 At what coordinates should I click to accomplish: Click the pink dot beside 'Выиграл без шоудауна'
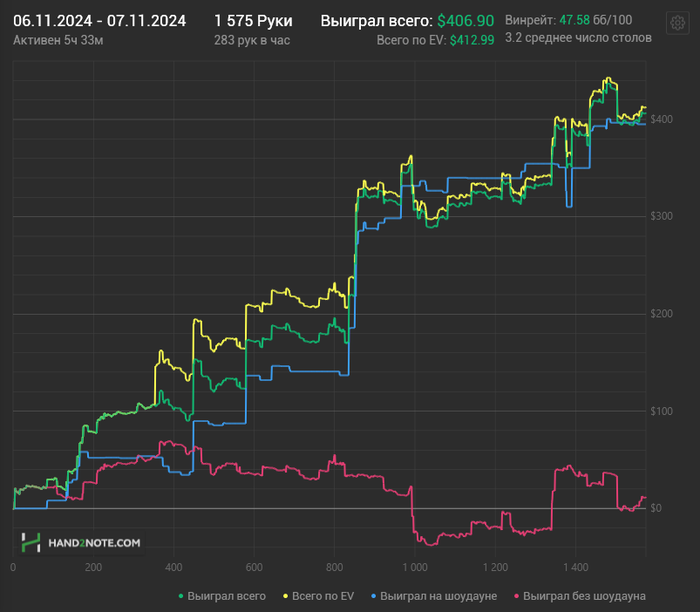pos(517,596)
